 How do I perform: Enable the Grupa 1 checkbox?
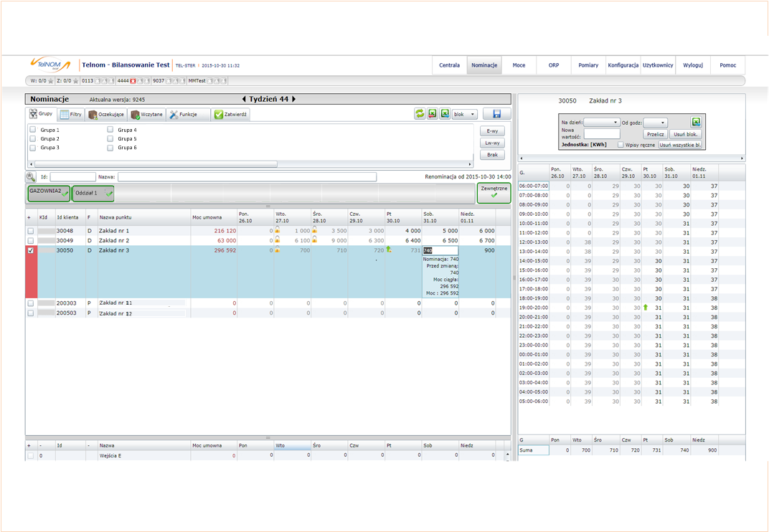point(33,130)
